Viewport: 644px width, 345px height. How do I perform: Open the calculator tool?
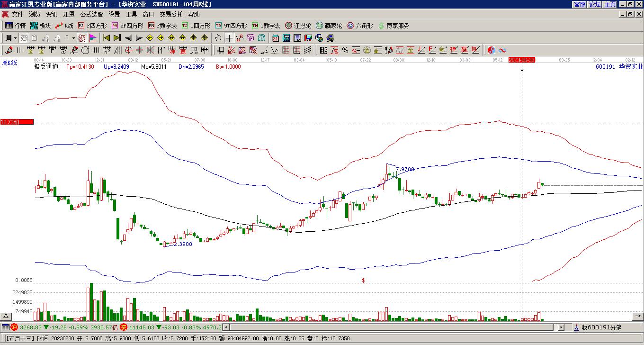(x=286, y=38)
